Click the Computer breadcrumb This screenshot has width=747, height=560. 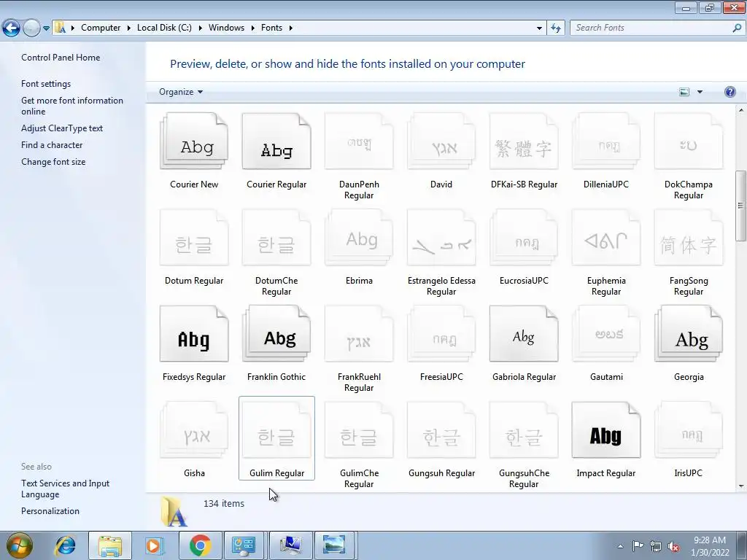[101, 28]
